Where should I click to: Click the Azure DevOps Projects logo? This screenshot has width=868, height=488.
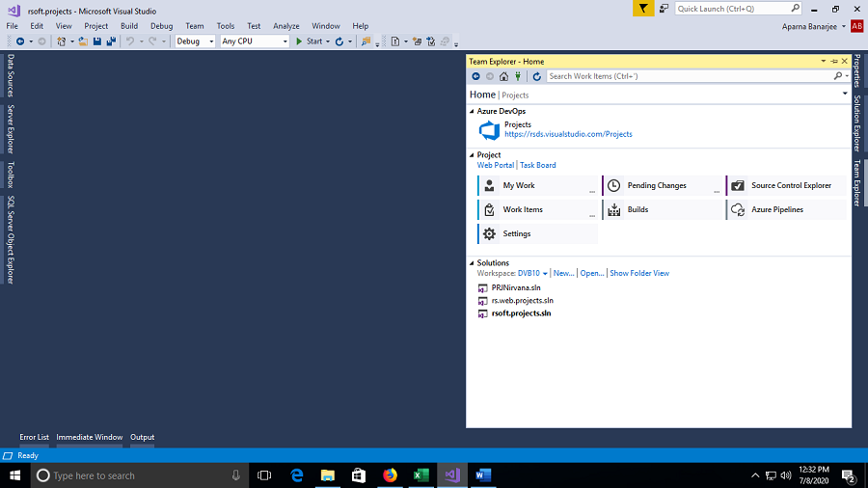489,130
